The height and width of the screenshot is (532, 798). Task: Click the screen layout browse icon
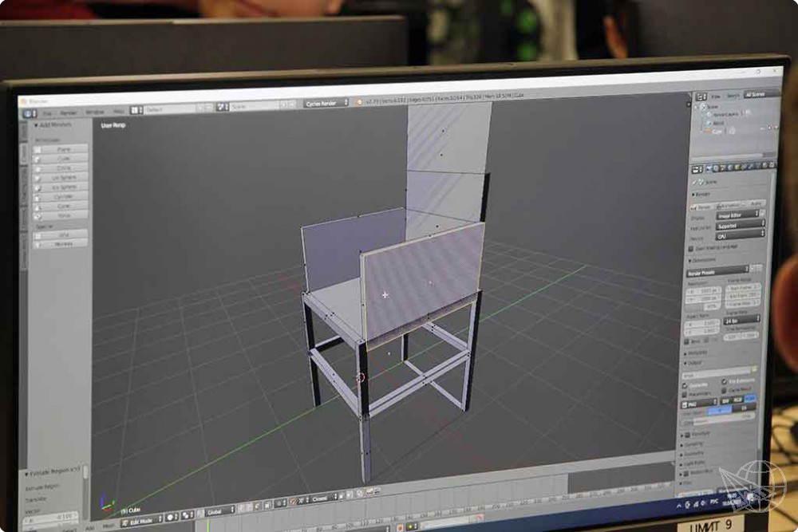click(136, 110)
